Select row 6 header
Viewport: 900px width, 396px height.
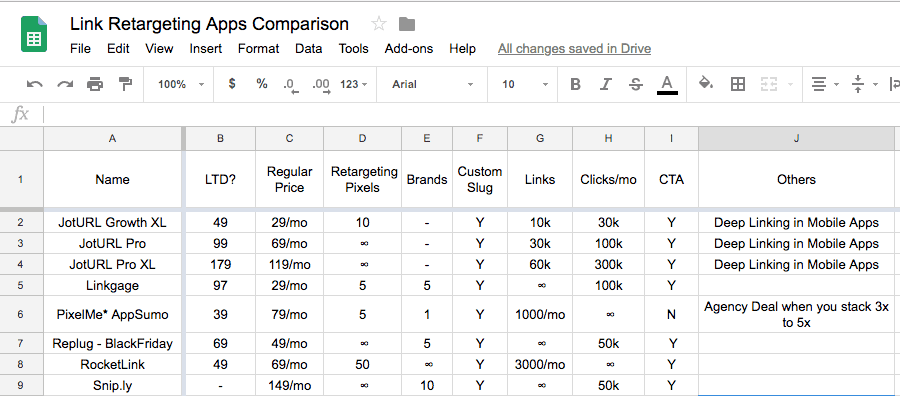21,315
